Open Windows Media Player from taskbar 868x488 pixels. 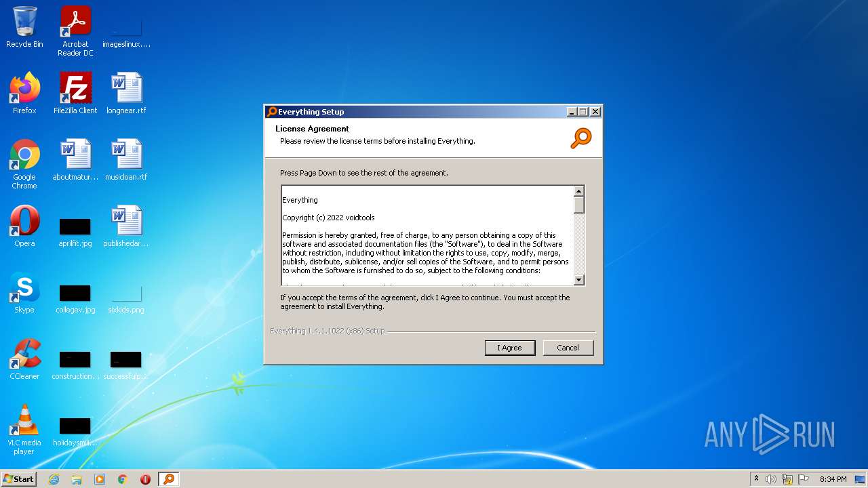click(x=100, y=479)
